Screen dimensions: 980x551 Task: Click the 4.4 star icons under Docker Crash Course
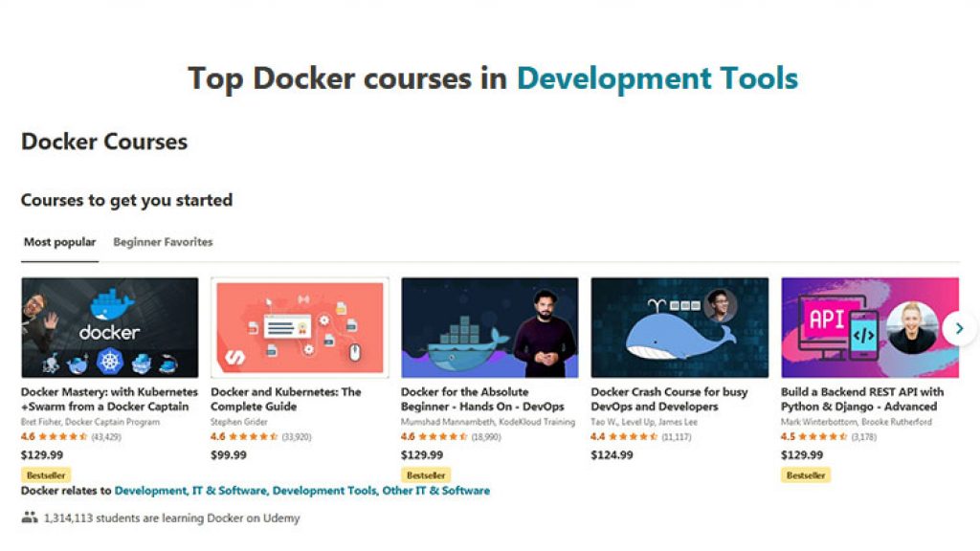[633, 437]
